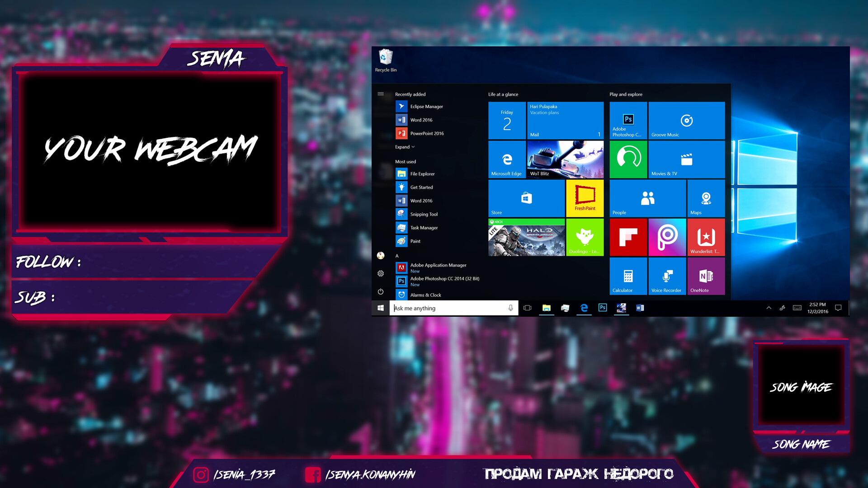
Task: Open the Recycle Bin on the desktop
Action: [385, 58]
